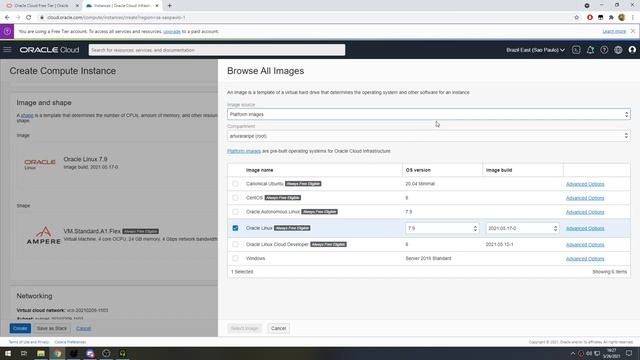Click the purple Free Tier info icon
This screenshot has height=360, width=640.
[7, 31]
